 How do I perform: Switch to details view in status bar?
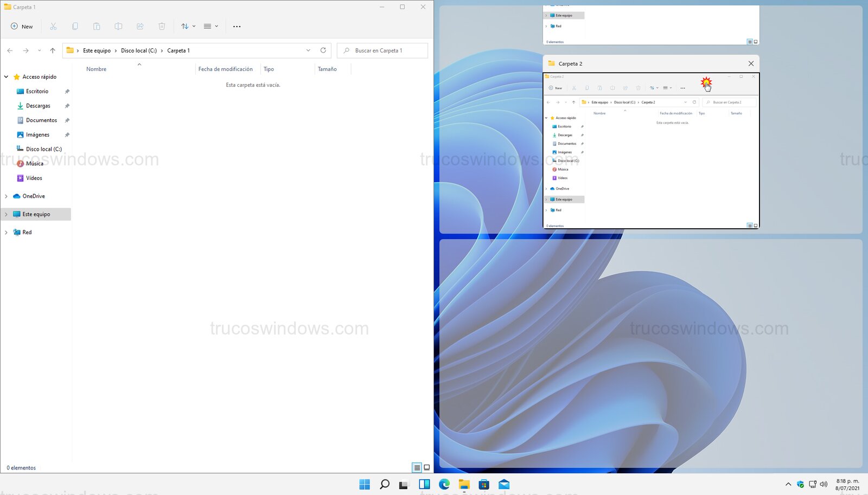tap(417, 467)
